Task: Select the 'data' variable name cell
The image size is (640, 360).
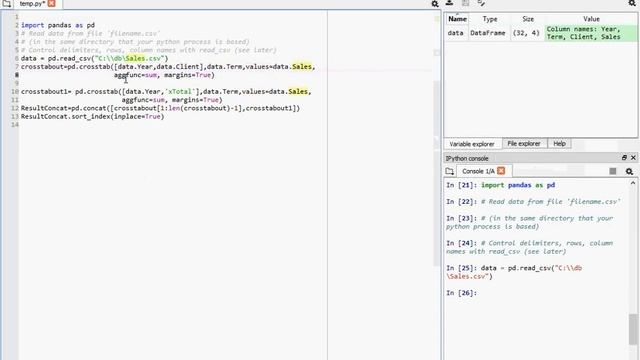Action: point(456,33)
